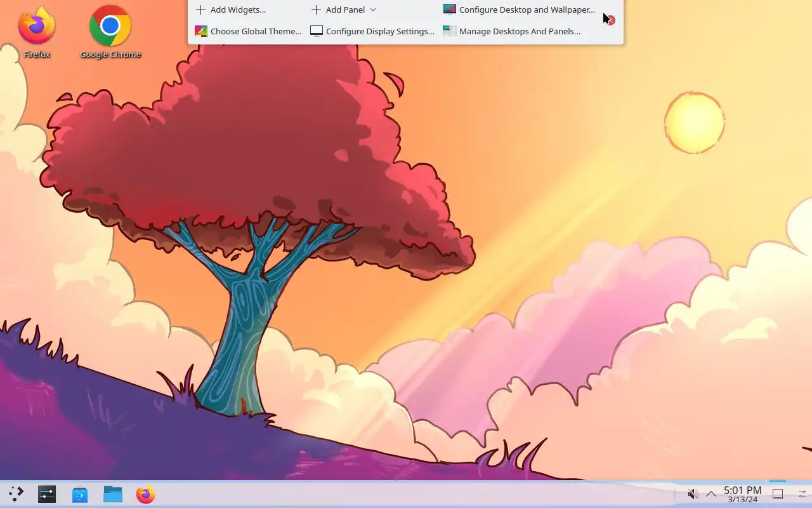The image size is (812, 508).
Task: Open the panel edit mode settings icon
Action: click(802, 494)
